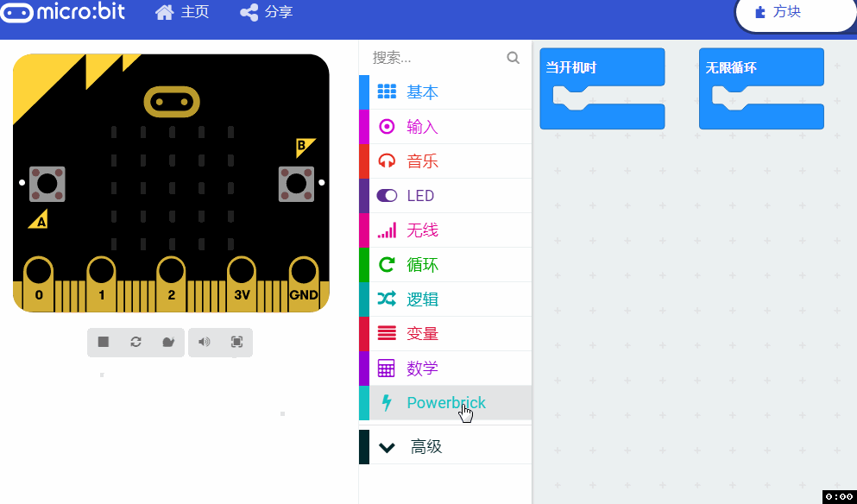Screen dimensions: 857x504
Task: Expand the 高级 advanced section
Action: (444, 446)
